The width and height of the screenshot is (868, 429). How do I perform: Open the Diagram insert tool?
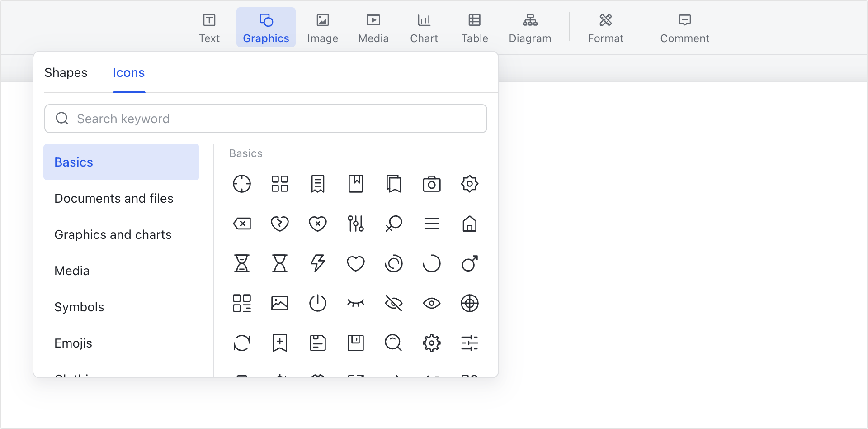pyautogui.click(x=530, y=27)
